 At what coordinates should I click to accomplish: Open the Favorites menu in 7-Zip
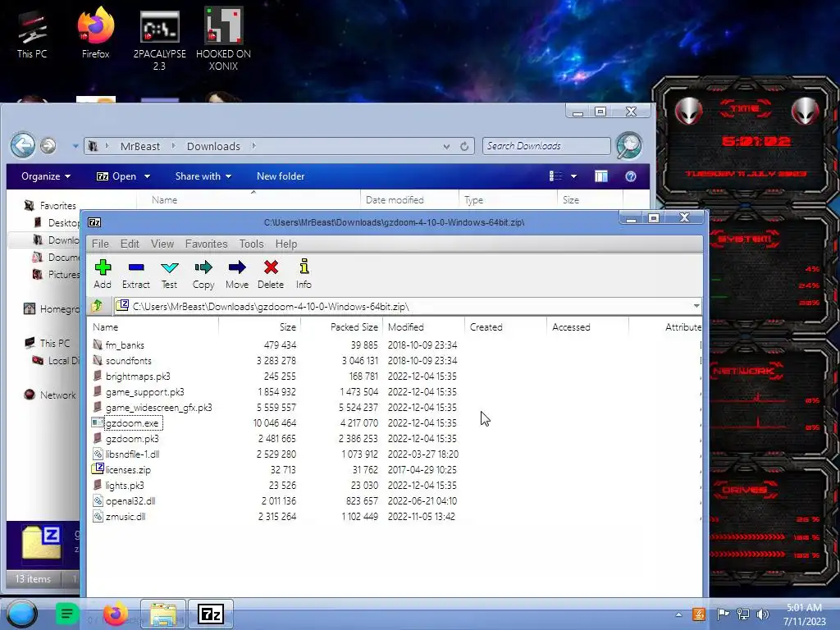tap(206, 244)
